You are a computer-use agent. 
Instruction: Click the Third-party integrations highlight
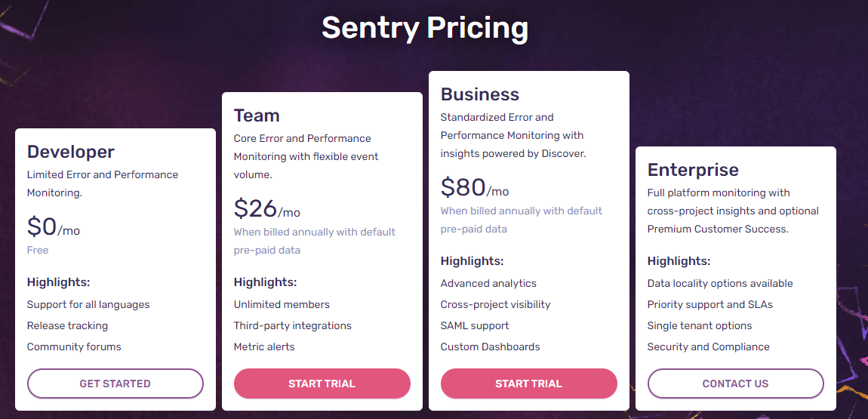coord(293,325)
